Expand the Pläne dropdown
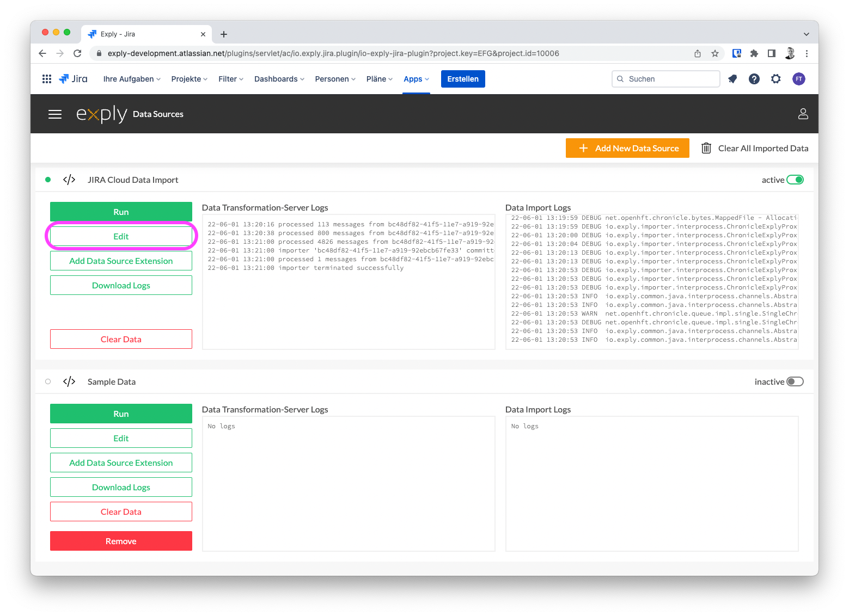 [x=380, y=79]
